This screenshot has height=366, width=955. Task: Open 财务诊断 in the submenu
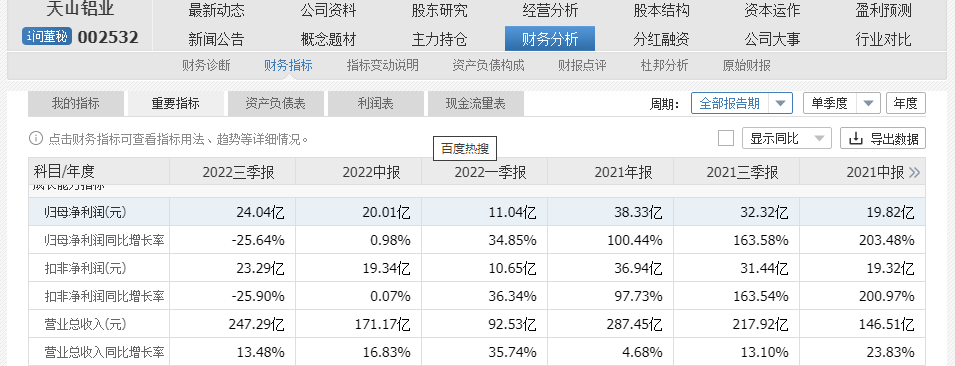(206, 65)
